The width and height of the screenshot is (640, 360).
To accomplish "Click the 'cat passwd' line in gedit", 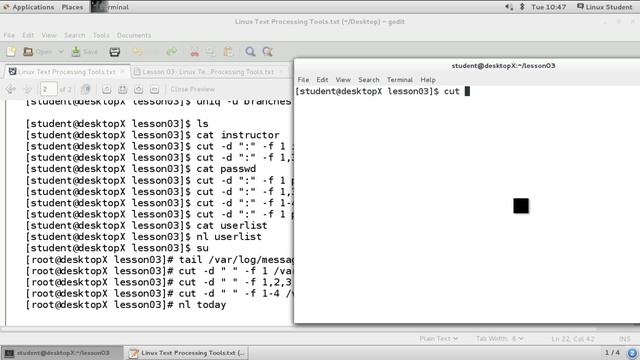I will click(141, 169).
